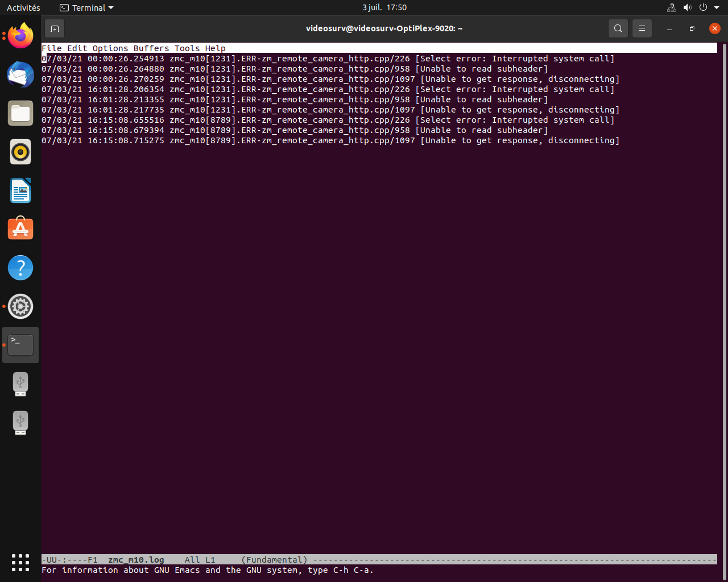The height and width of the screenshot is (582, 728).
Task: Click zmc_m10.log buffer name in mode line
Action: (136, 560)
